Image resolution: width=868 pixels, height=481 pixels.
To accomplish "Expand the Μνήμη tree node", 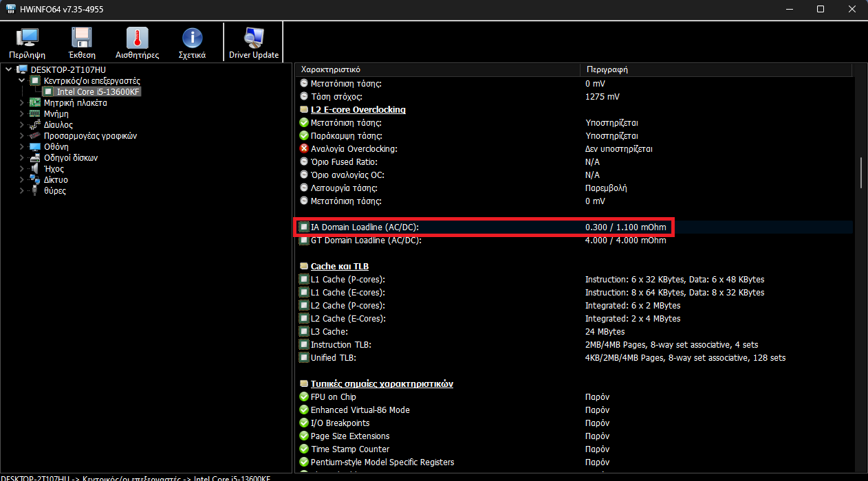I will [x=22, y=114].
